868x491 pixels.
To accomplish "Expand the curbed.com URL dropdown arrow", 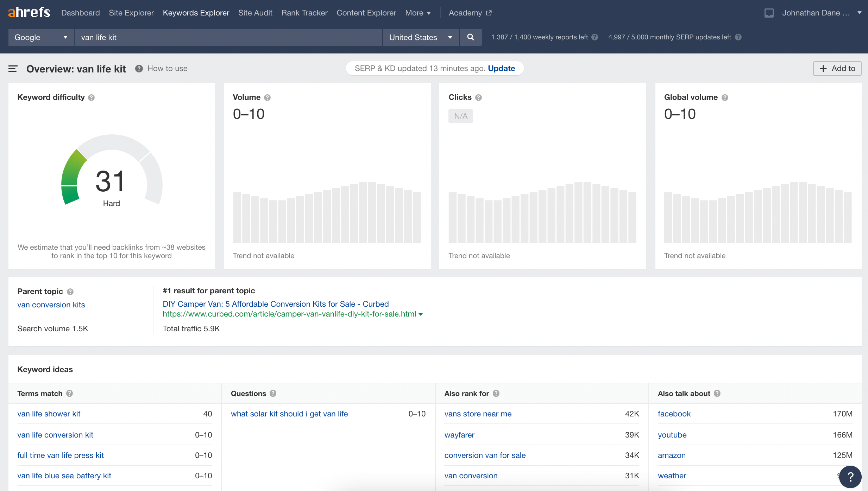I will pyautogui.click(x=421, y=314).
